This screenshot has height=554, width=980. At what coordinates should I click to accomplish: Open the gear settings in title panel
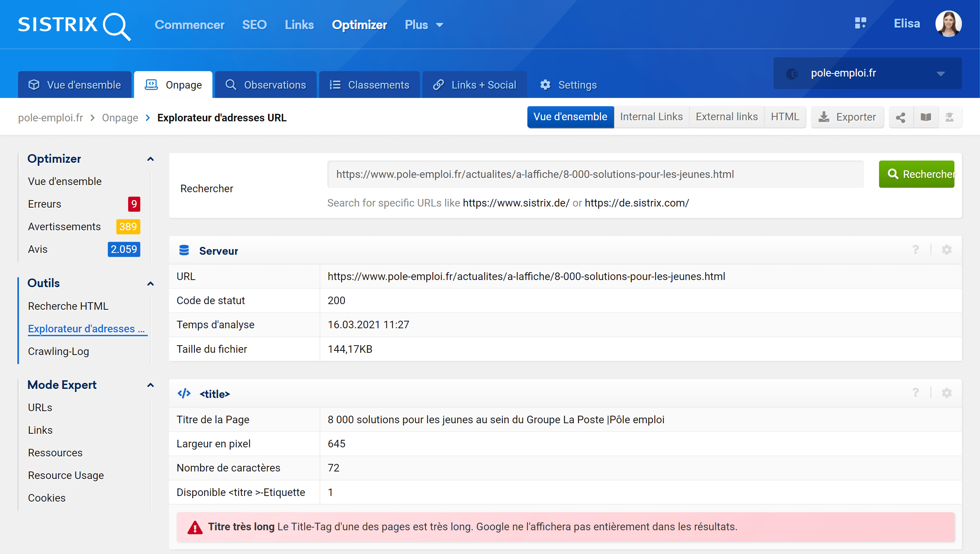(946, 393)
